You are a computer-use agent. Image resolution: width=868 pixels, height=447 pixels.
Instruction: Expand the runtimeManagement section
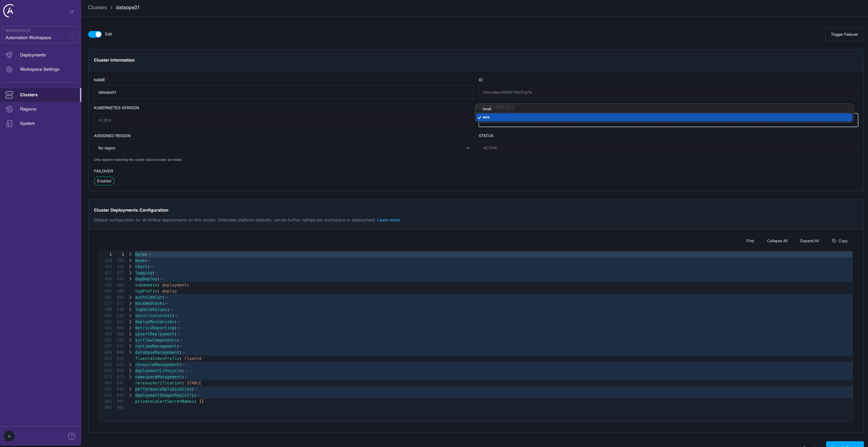tap(130, 346)
